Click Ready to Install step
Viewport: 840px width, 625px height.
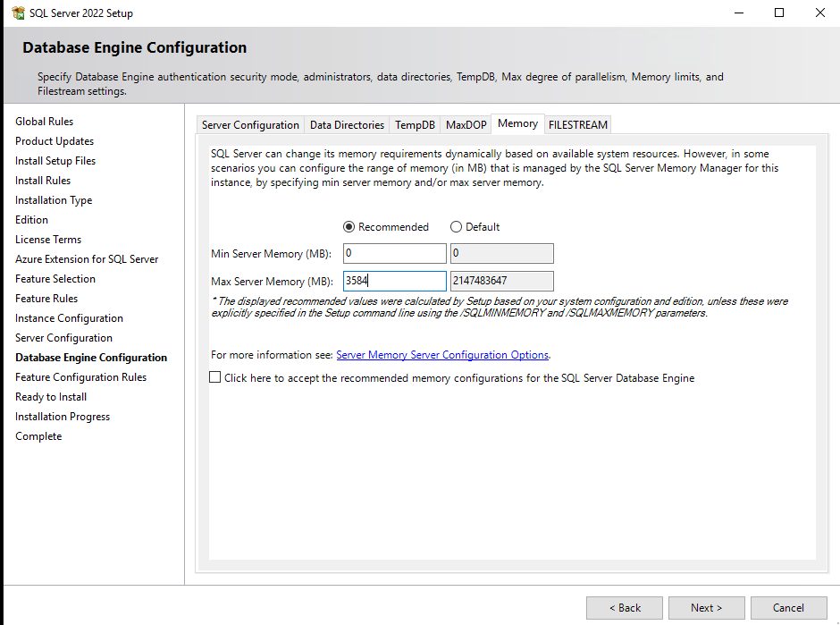point(51,397)
